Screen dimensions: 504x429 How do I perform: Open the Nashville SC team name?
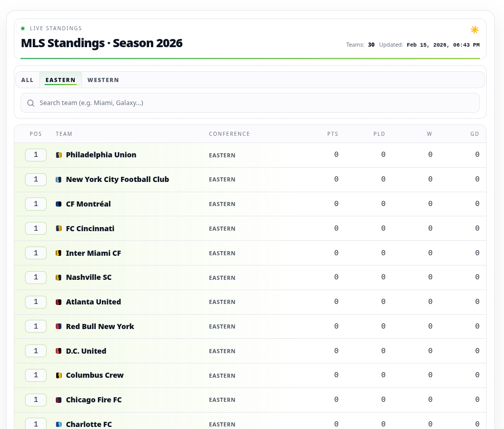pos(89,277)
